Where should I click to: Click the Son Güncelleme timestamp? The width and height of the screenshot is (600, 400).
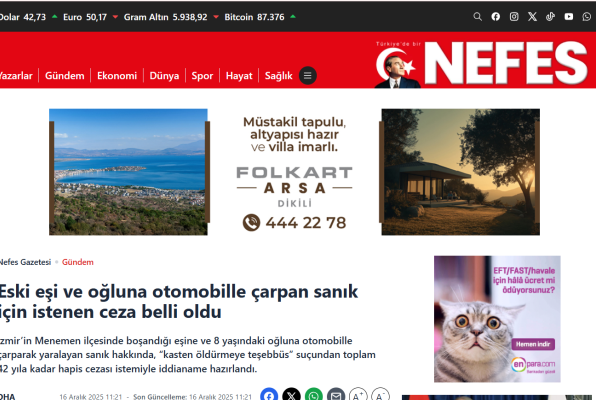pos(192,397)
